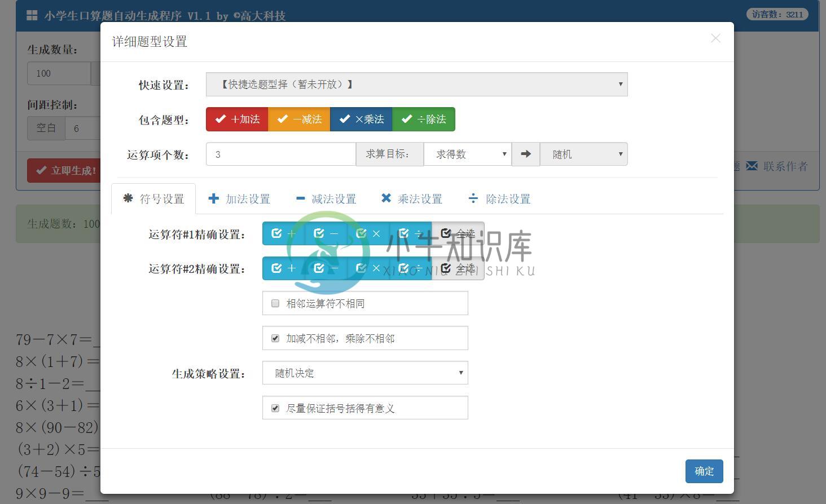Click the 求算目标 label addon
The image size is (826, 504).
(x=390, y=154)
